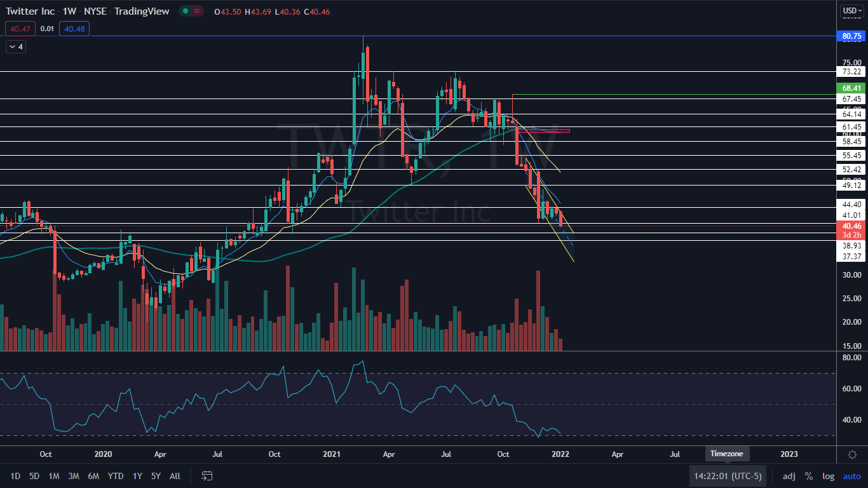Viewport: 868px width, 488px height.
Task: Click the 0.01 spread value
Action: pyautogui.click(x=47, y=29)
